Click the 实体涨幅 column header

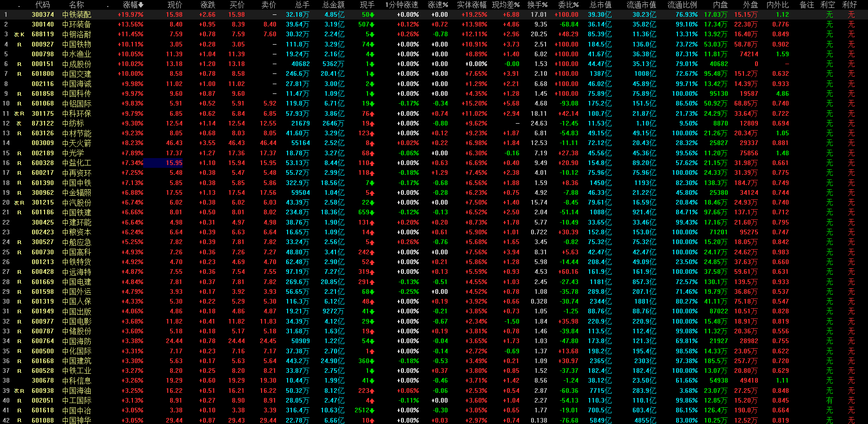(x=472, y=5)
